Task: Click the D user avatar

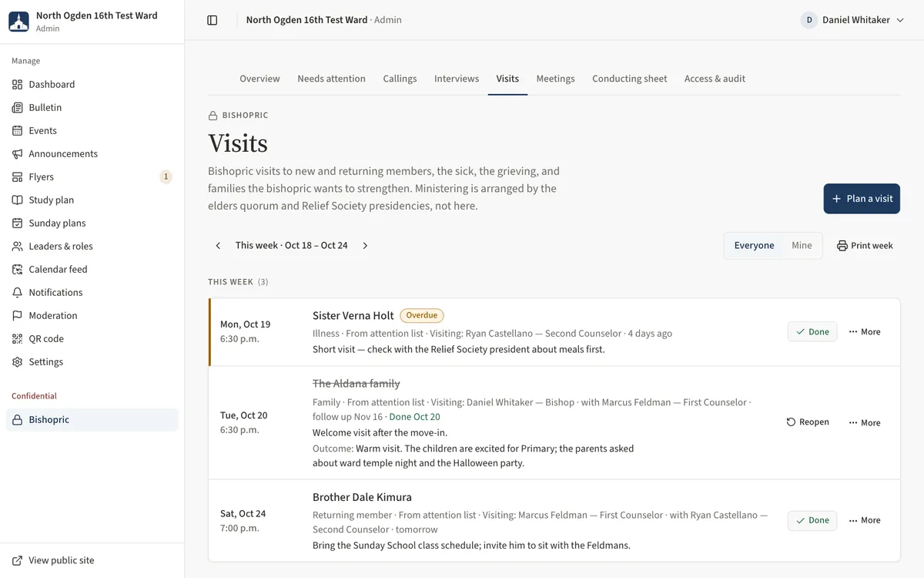Action: pyautogui.click(x=808, y=20)
